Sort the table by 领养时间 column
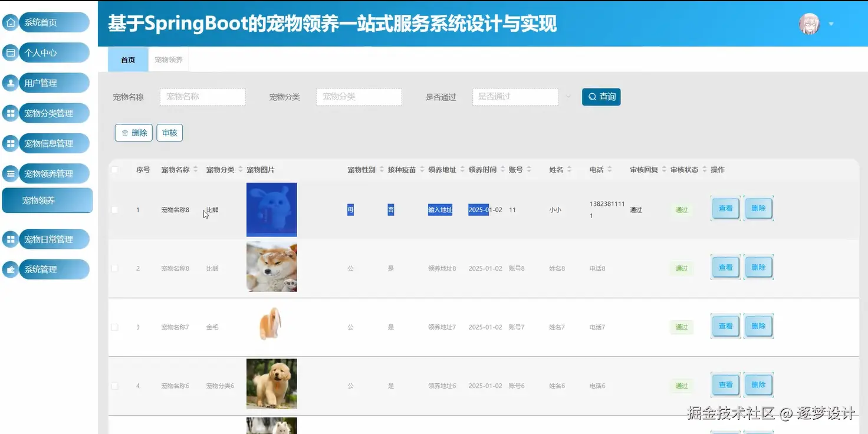This screenshot has height=434, width=868. point(503,170)
